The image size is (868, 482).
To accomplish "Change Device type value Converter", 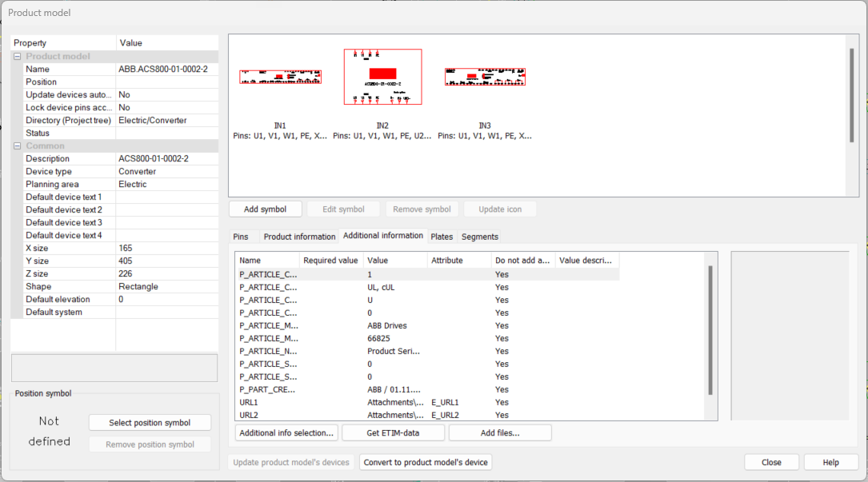I will click(166, 172).
